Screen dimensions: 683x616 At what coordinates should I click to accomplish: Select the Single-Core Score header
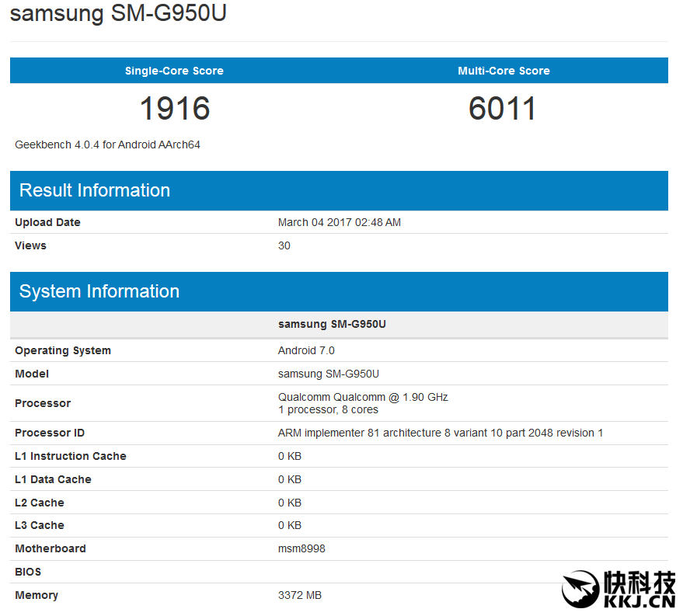(174, 71)
